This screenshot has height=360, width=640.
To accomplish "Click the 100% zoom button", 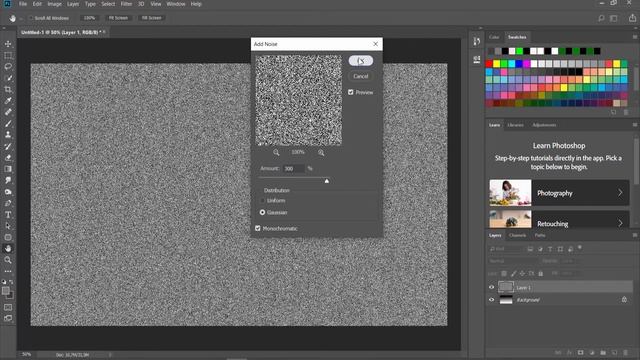I will pos(89,18).
